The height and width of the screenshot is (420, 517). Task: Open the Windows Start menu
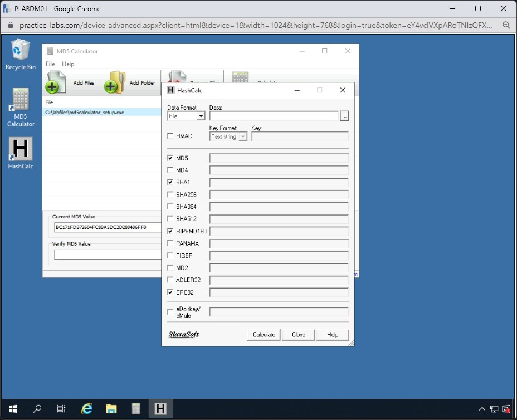(12, 409)
